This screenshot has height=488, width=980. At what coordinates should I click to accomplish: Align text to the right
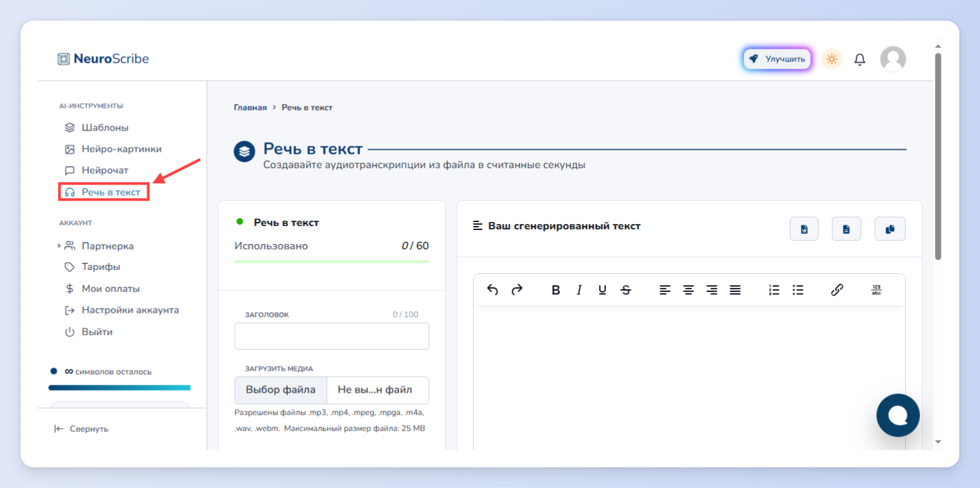click(x=711, y=290)
